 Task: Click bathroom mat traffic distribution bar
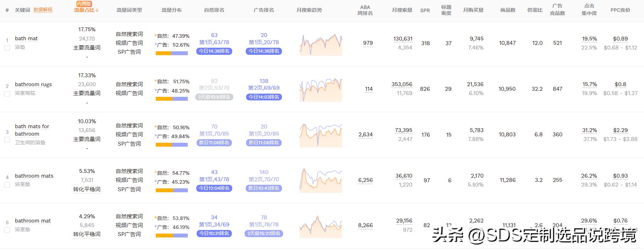click(172, 236)
